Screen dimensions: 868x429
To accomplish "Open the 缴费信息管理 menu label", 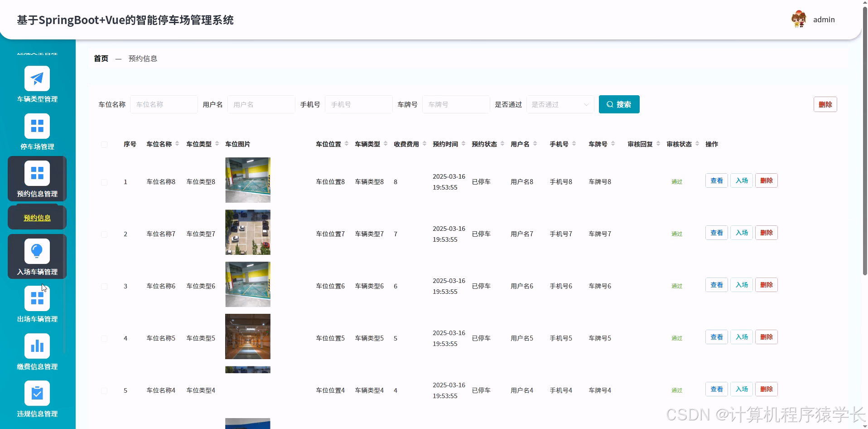I will (x=37, y=366).
